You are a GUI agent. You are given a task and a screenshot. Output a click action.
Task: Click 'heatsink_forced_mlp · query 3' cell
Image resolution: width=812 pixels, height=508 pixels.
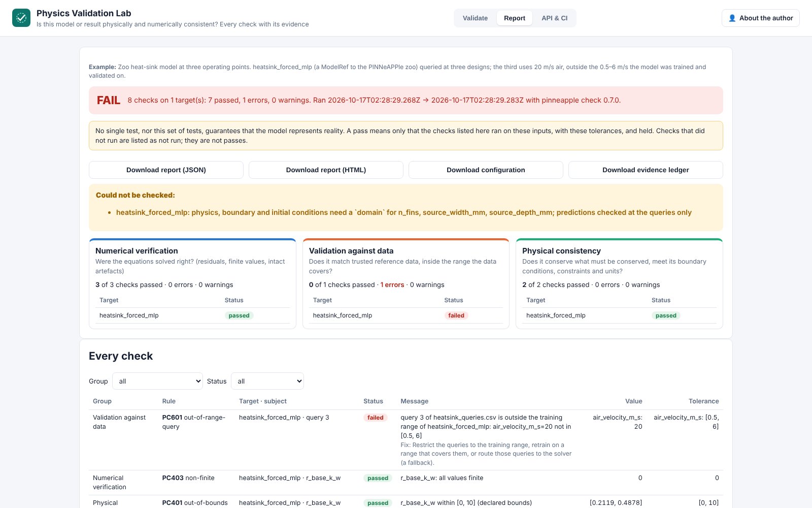[284, 417]
